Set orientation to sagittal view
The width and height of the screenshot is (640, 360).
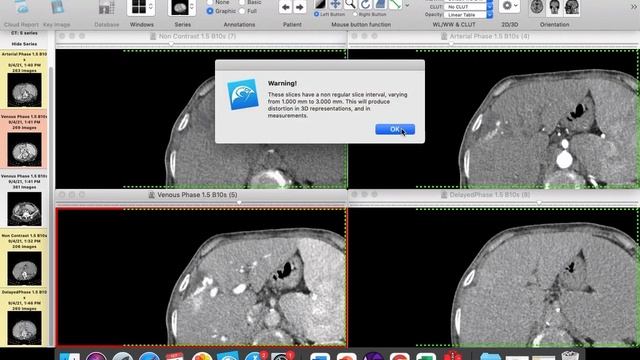point(572,7)
